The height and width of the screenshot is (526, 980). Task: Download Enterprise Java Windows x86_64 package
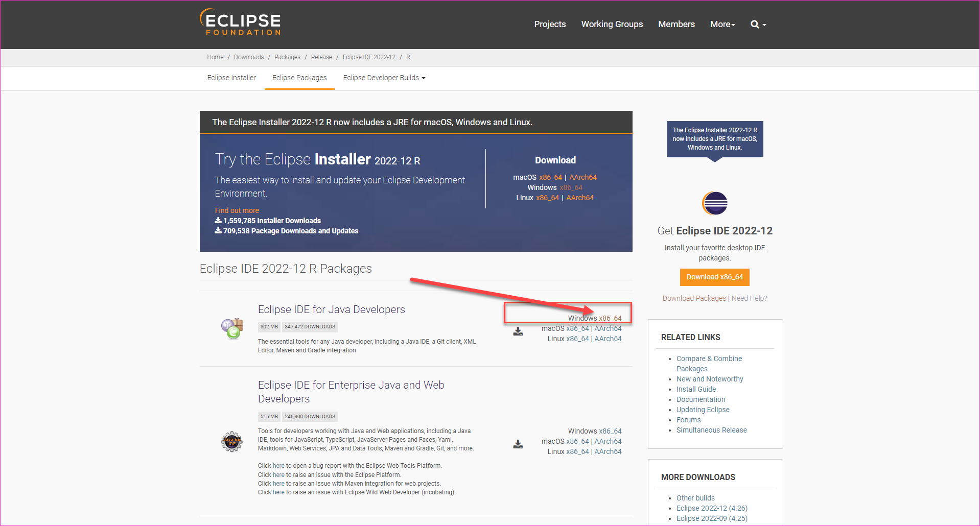click(x=610, y=431)
